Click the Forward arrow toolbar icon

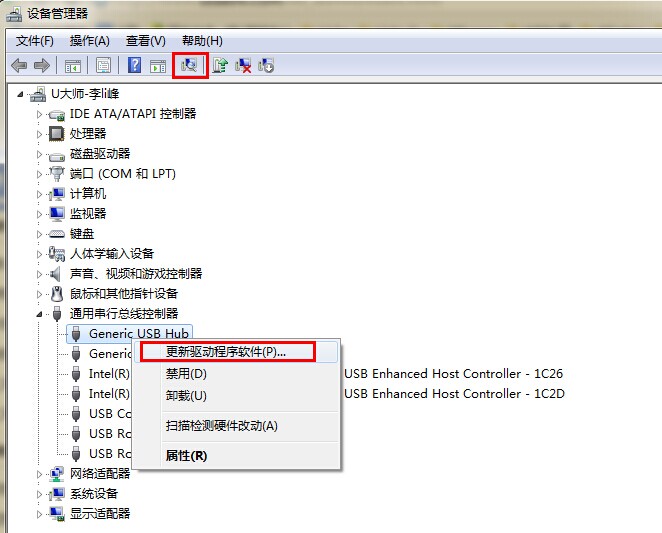tap(41, 65)
